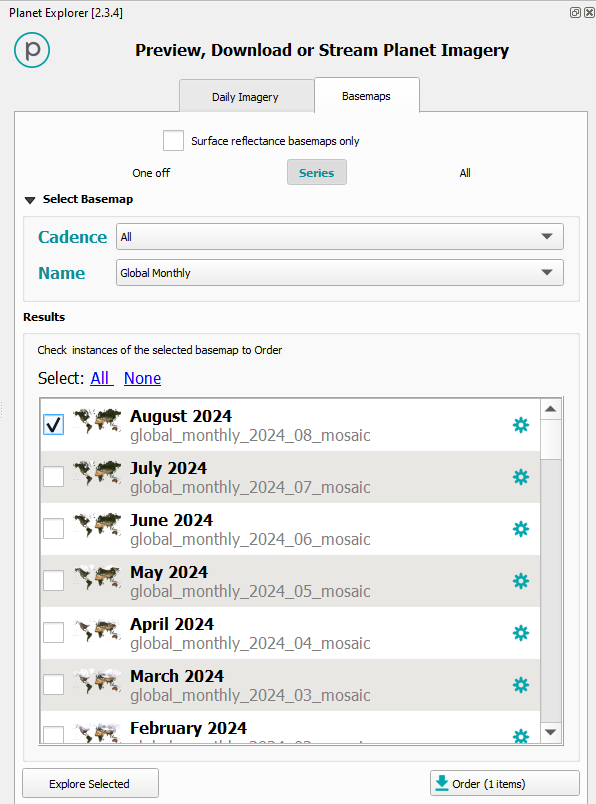This screenshot has height=804, width=596.
Task: Select the July 2024 row title
Action: (x=168, y=468)
